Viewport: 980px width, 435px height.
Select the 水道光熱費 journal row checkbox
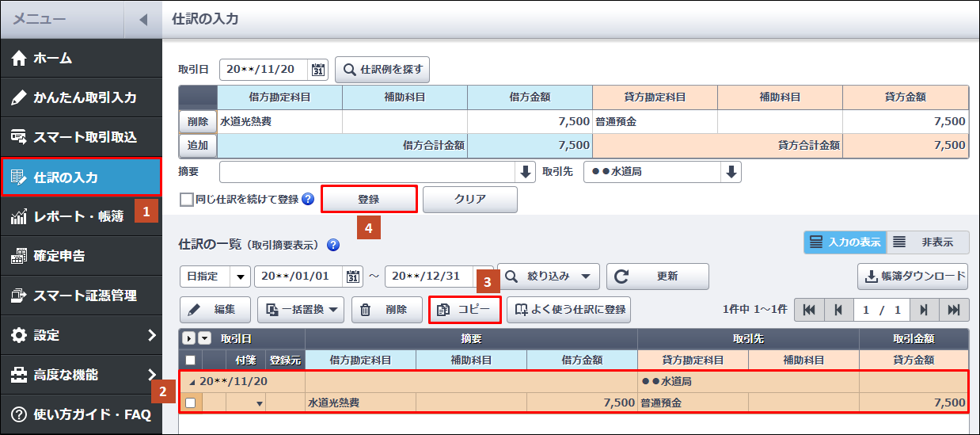click(x=191, y=403)
